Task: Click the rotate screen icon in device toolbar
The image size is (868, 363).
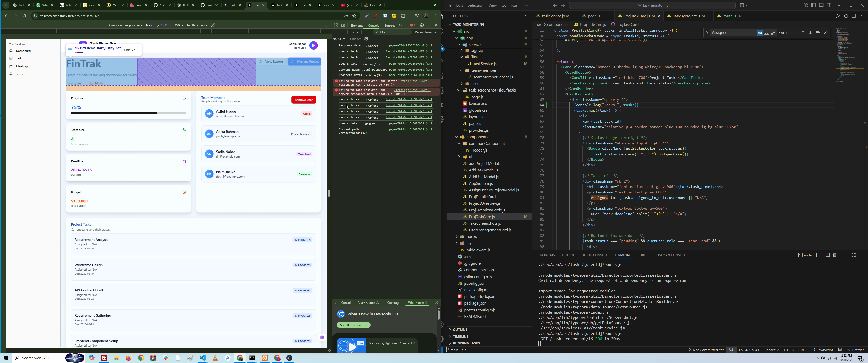Action: pyautogui.click(x=213, y=25)
